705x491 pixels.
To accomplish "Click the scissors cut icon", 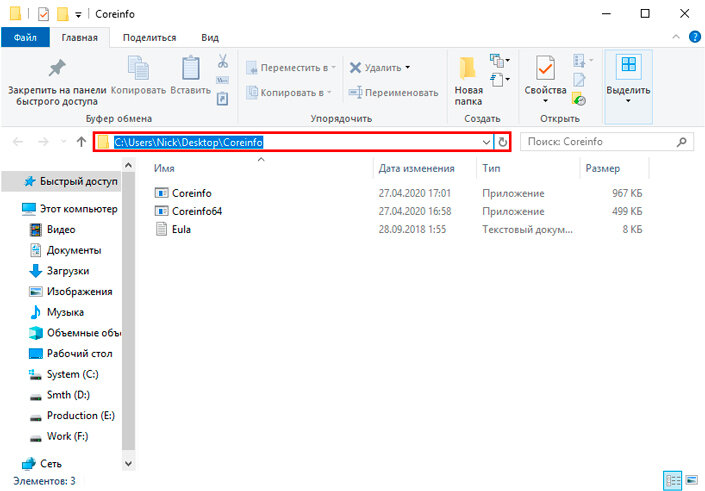I will [x=223, y=61].
